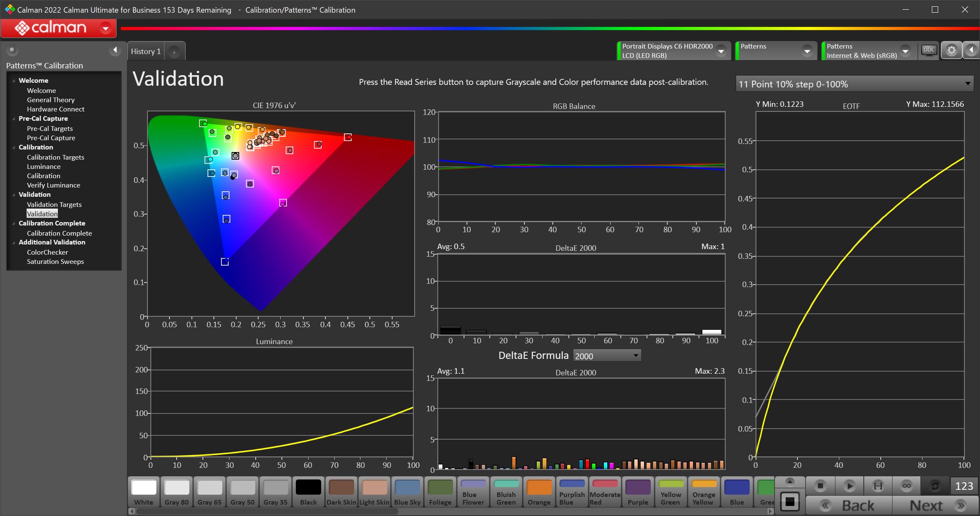Open the meter dropdown Portrait Displays C6 HDR2000
Image resolution: width=980 pixels, height=516 pixels.
674,51
